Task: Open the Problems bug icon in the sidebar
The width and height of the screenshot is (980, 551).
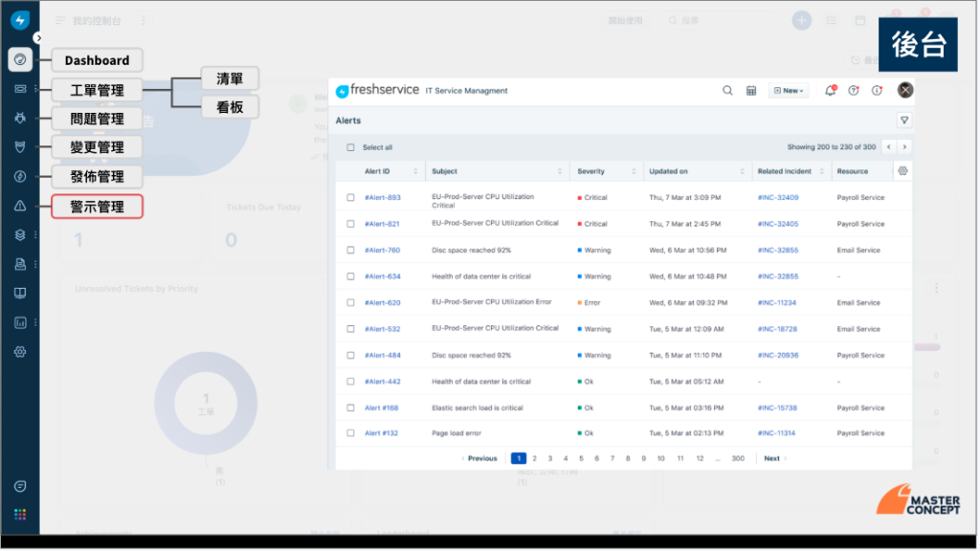Action: point(20,118)
